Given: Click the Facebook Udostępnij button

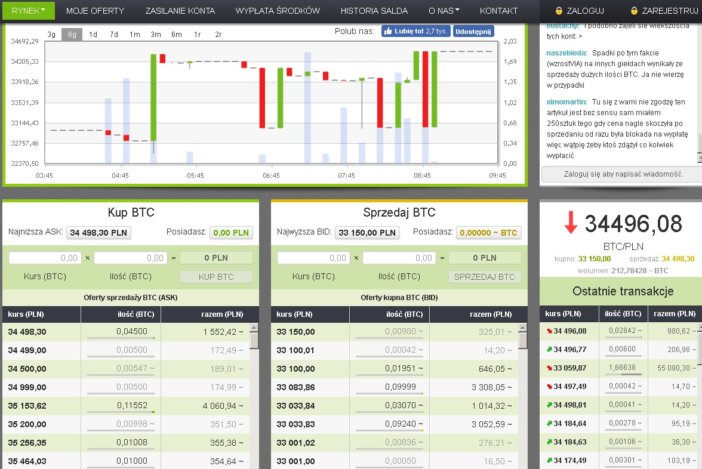Looking at the screenshot, I should (x=474, y=31).
